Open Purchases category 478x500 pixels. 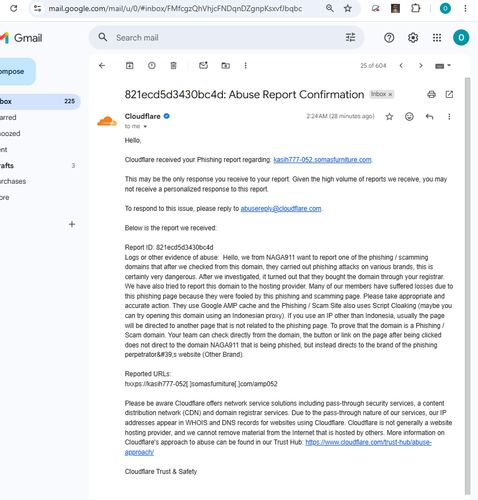click(x=13, y=181)
